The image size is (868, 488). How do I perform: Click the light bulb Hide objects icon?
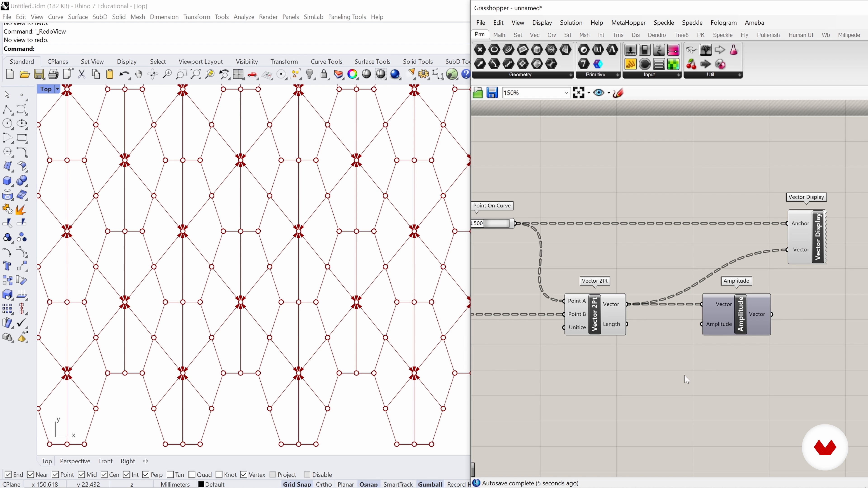(309, 74)
